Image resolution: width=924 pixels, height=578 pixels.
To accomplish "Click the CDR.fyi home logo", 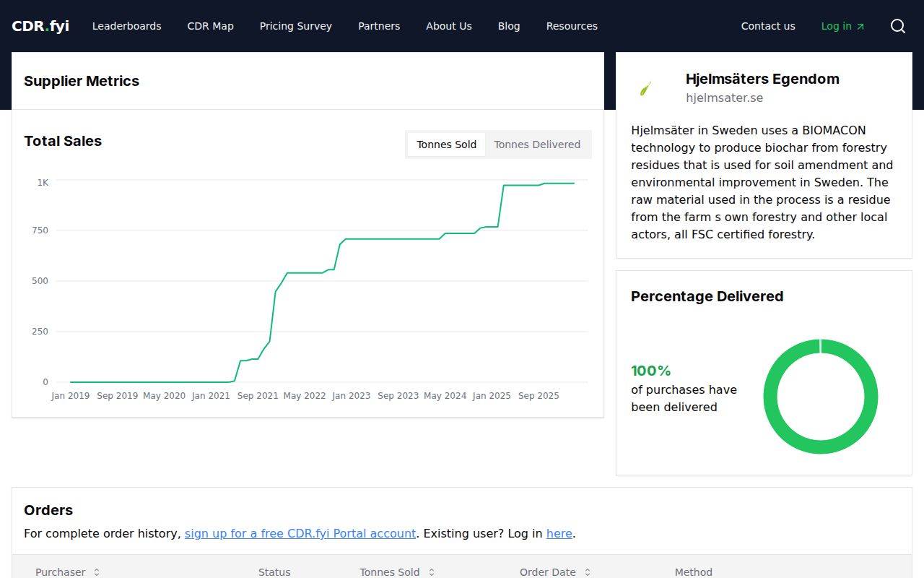I will pyautogui.click(x=40, y=26).
